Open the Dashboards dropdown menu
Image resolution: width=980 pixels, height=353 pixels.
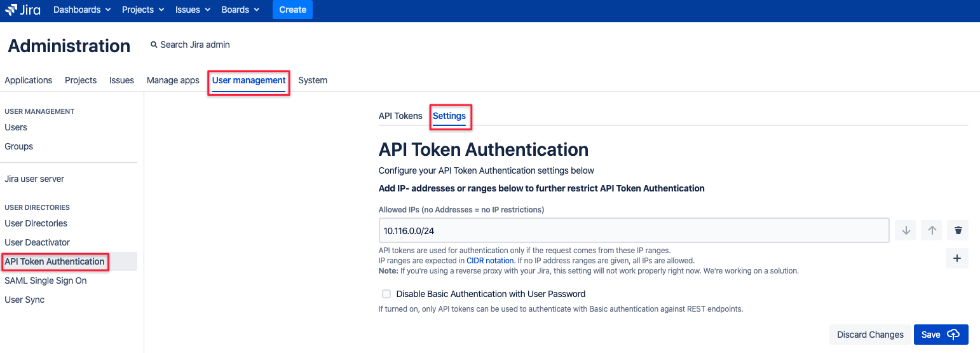pos(82,10)
